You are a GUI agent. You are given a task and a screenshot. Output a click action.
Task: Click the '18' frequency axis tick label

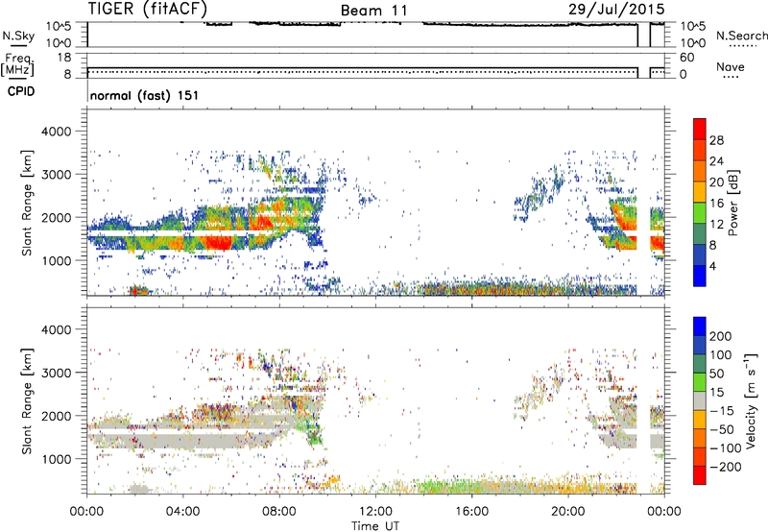(x=64, y=58)
